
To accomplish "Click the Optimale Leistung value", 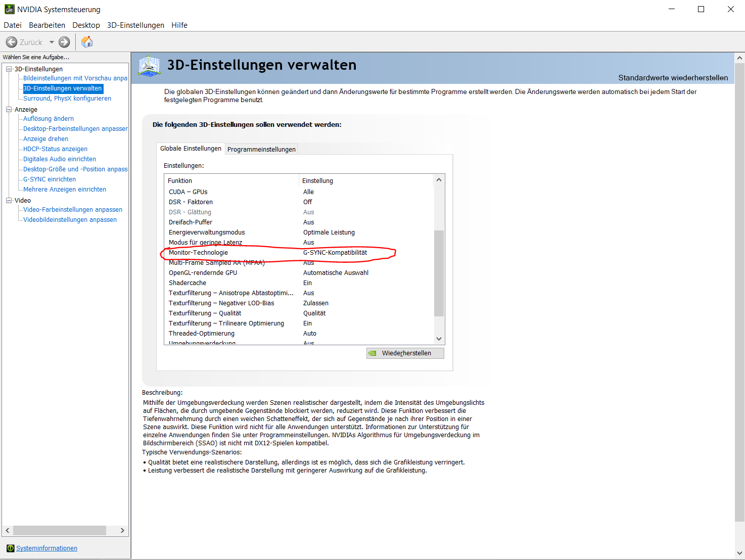I will click(329, 232).
